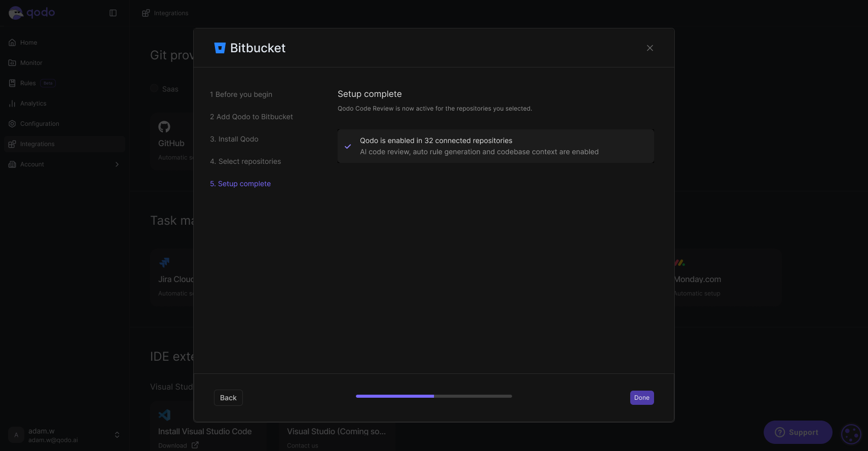
Task: Click the Rules book icon
Action: 12,83
